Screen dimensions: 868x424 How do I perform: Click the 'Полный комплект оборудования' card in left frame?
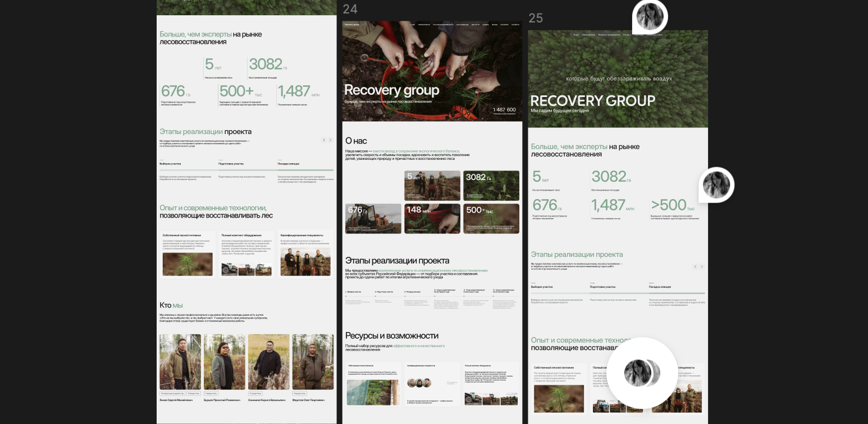[x=246, y=254]
